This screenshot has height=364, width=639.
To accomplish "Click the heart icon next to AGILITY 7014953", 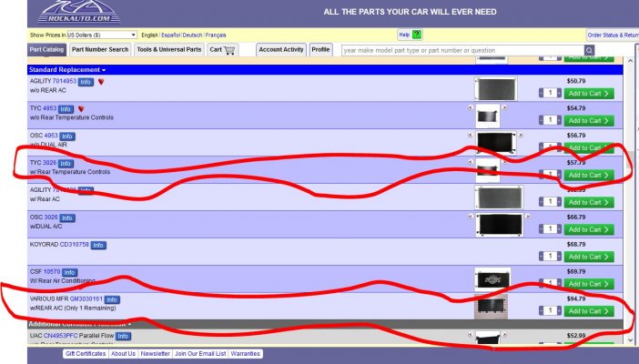I will point(101,82).
